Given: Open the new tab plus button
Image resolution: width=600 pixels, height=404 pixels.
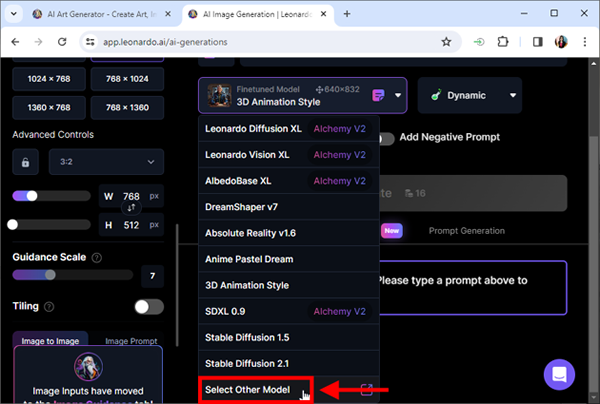Looking at the screenshot, I should pyautogui.click(x=347, y=14).
